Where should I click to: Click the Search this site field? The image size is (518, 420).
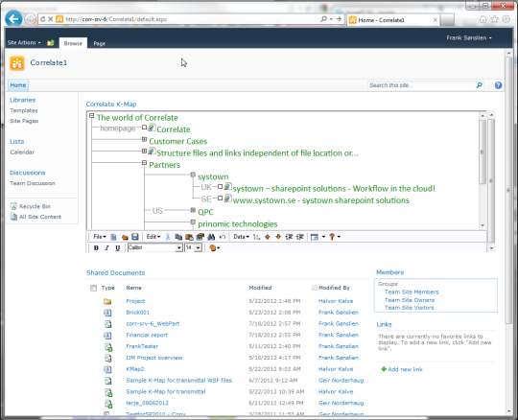tap(421, 85)
